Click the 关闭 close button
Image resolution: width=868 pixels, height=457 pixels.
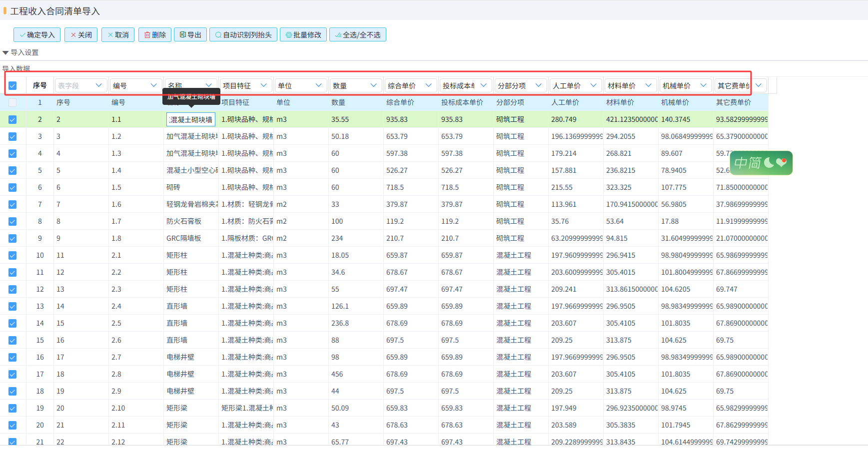81,34
